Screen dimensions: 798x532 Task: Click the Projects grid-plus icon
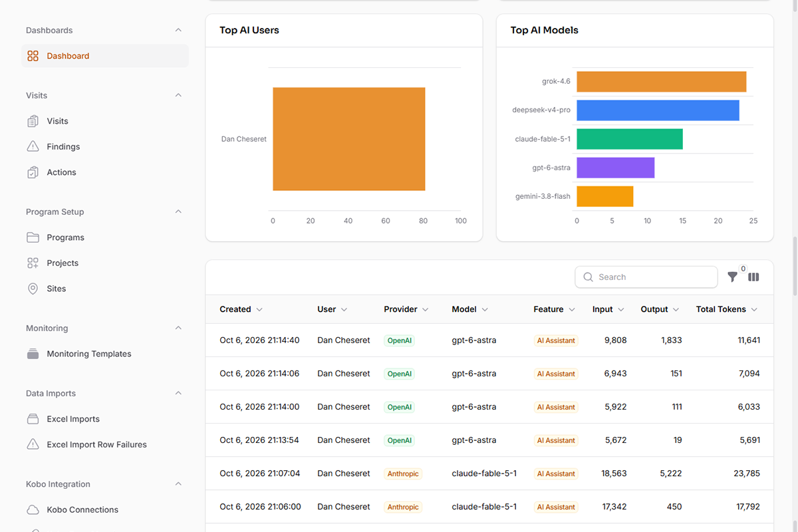click(x=33, y=263)
